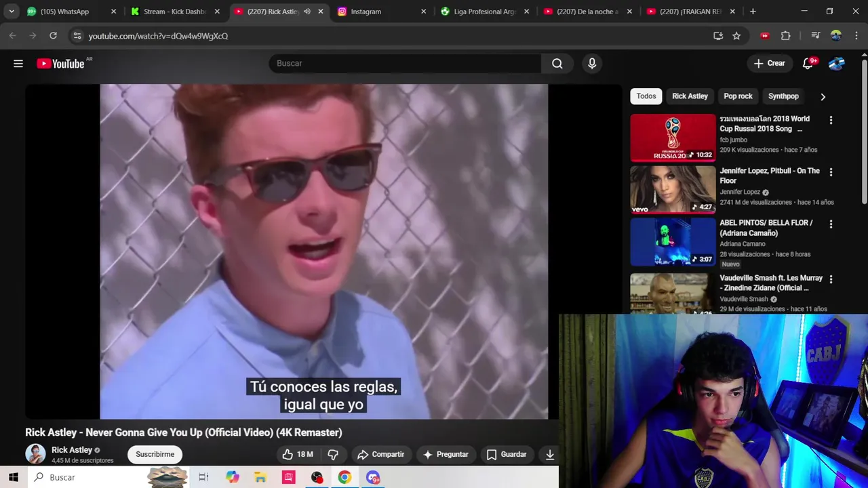Open the media control playlist icon
The image size is (868, 488).
[x=816, y=36]
